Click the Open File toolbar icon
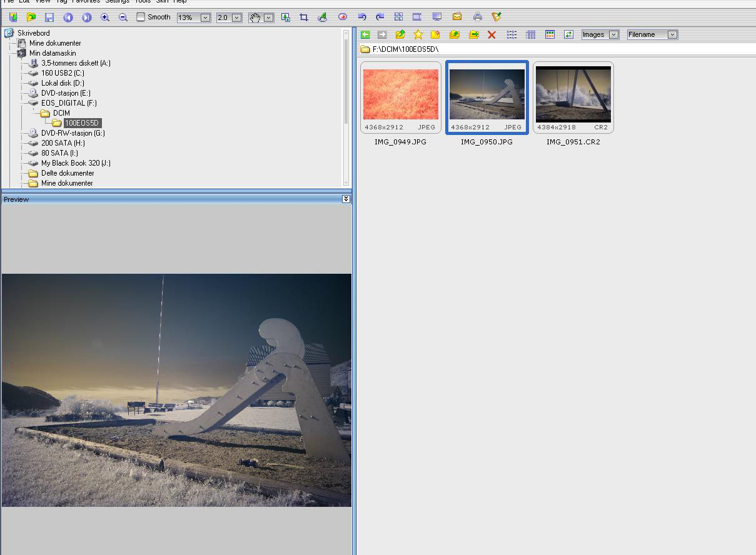The image size is (756, 555). pyautogui.click(x=13, y=17)
